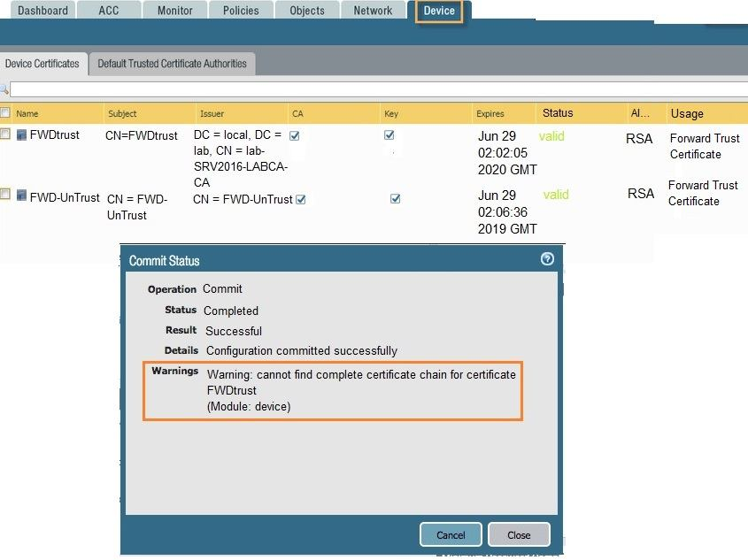Click the FWDtrust certificate icon
748x560 pixels.
(x=22, y=135)
